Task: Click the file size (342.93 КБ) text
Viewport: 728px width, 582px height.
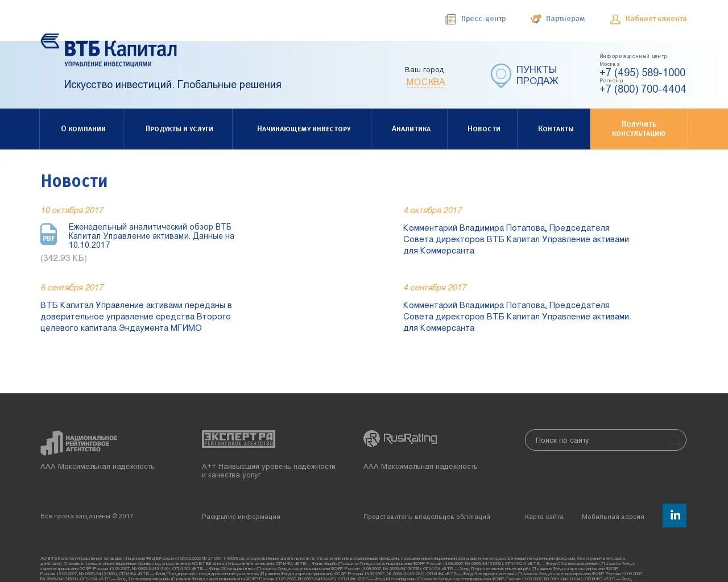Action: pyautogui.click(x=64, y=258)
